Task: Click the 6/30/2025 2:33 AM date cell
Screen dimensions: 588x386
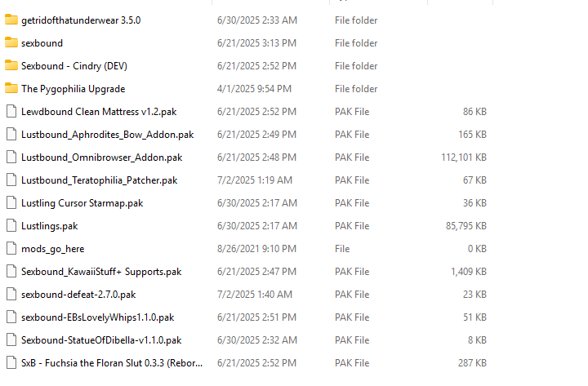Action: coord(257,20)
